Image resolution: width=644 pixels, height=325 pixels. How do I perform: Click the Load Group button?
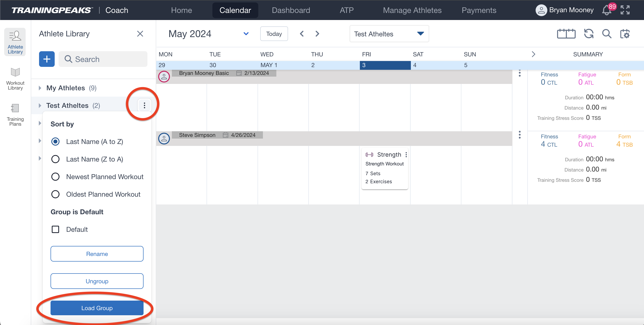click(x=97, y=308)
